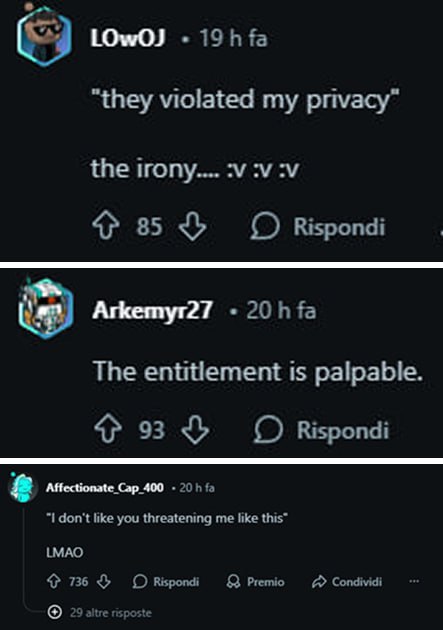Give Premio award to Affectionate_Cap_400's comment
443x630 pixels.
255,581
